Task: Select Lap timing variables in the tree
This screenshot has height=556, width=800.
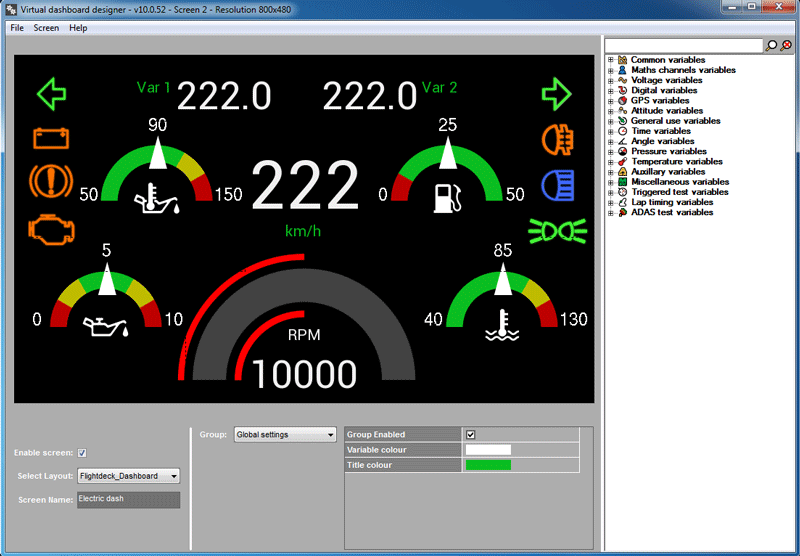Action: coord(672,202)
